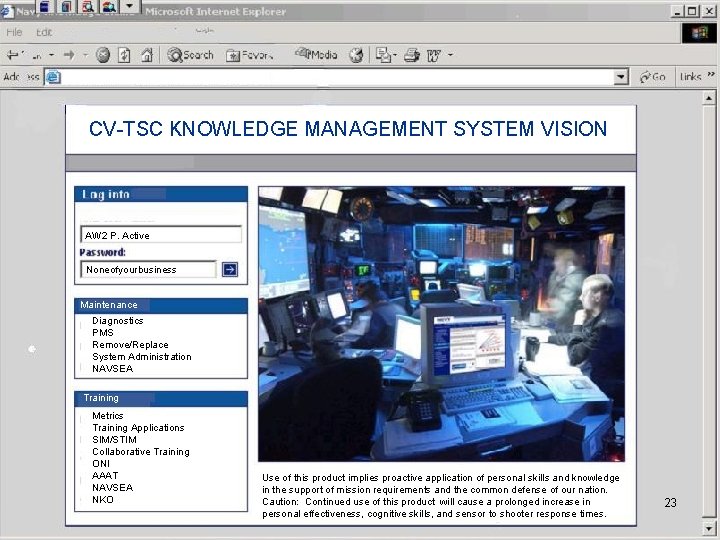
Task: Open the File menu
Action: click(x=14, y=32)
